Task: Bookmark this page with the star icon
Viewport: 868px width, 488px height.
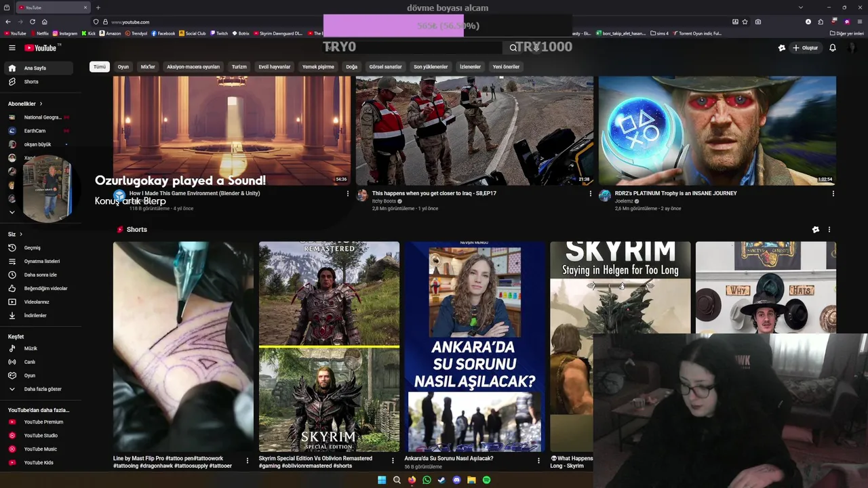Action: coord(745,22)
